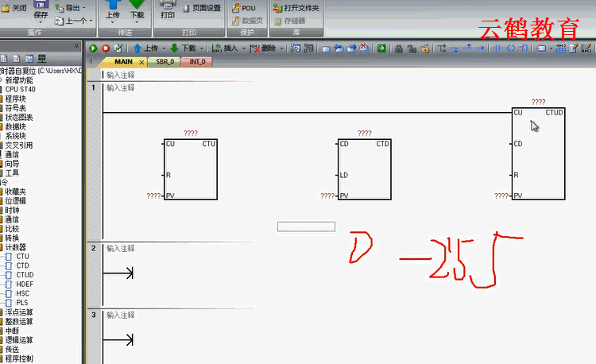Select HSC instruction in the tree
596x364 pixels.
point(23,293)
